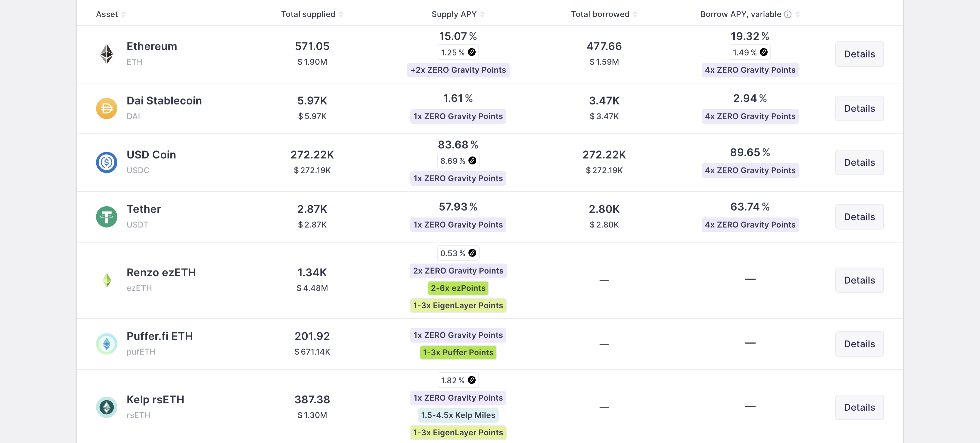This screenshot has width=980, height=443.
Task: Click the Dai Stablecoin asset name
Action: (164, 101)
